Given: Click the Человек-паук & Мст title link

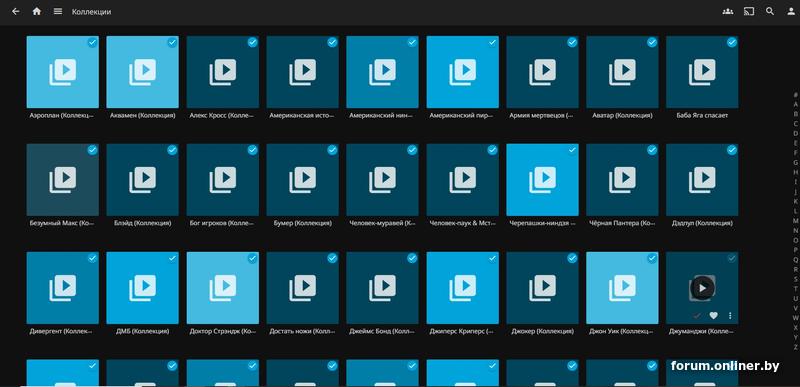Looking at the screenshot, I should (462, 223).
